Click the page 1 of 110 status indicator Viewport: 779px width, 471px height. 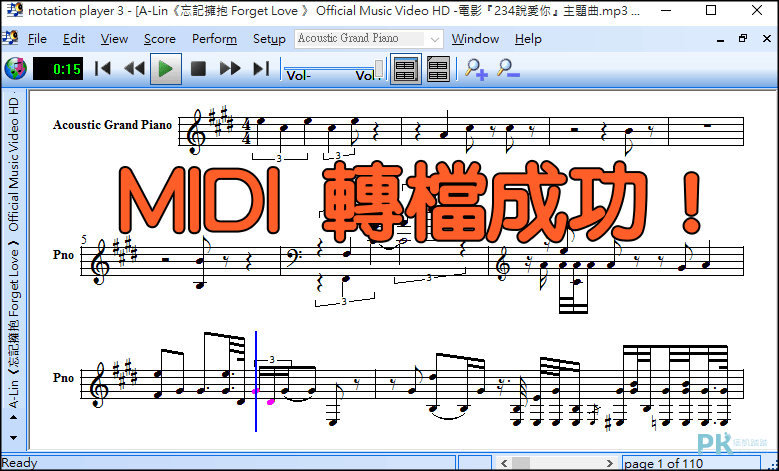[663, 464]
